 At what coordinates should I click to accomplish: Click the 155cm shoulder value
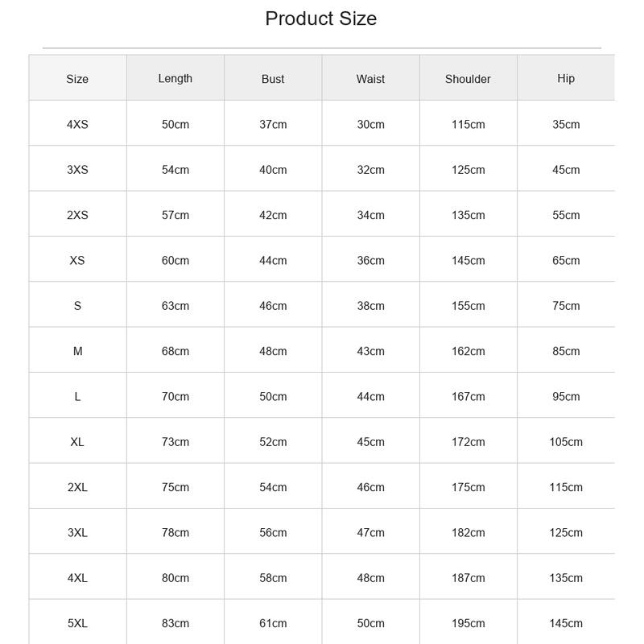pos(469,306)
